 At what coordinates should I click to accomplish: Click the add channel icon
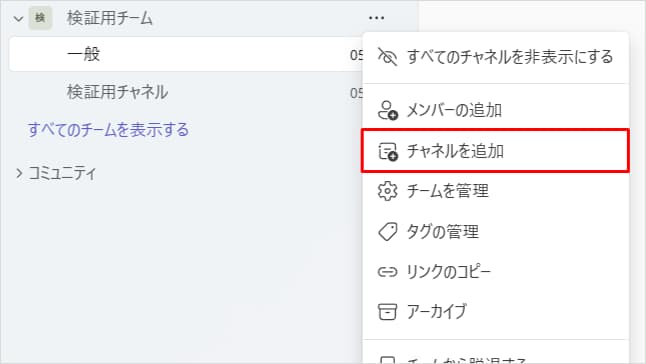point(388,151)
